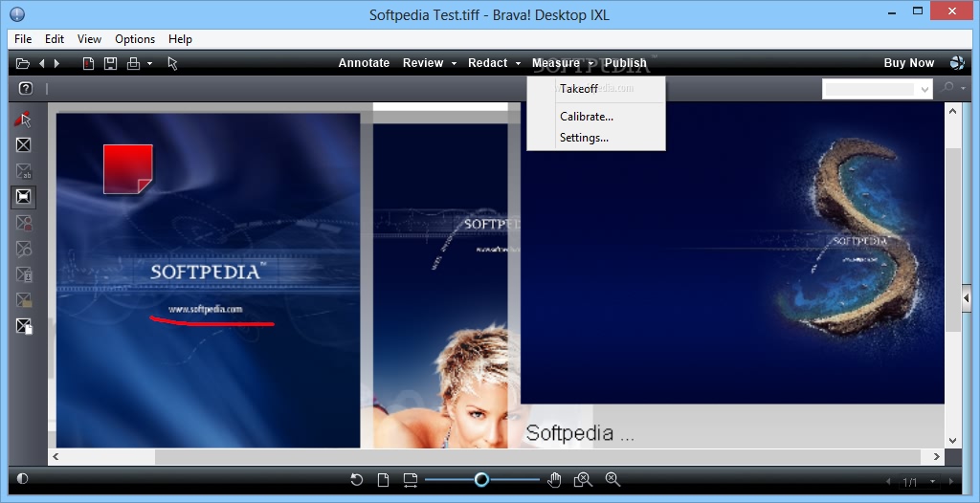The image size is (980, 503).
Task: Click the fit page icon
Action: coord(383,479)
